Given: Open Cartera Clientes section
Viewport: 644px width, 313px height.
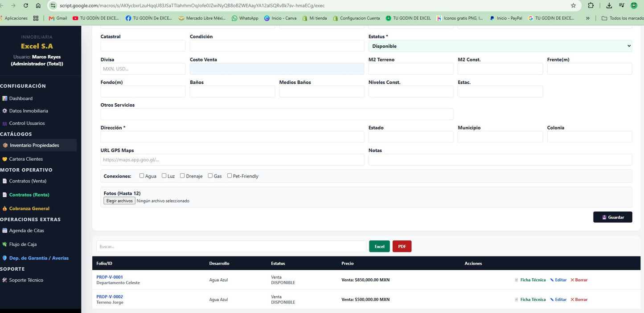Looking at the screenshot, I should (x=26, y=159).
